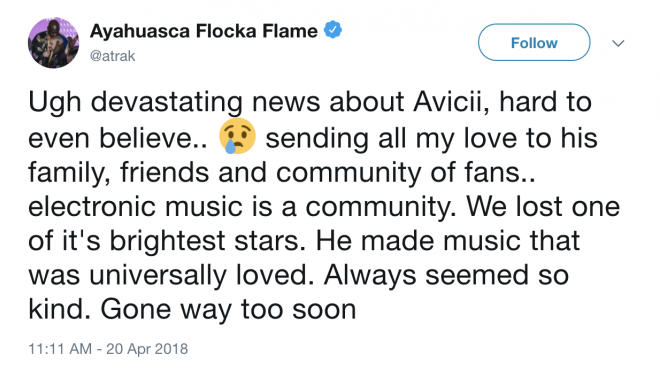Viewport: 660px width, 371px height.
Task: Click the crying face emoji in tweet
Action: [x=237, y=136]
